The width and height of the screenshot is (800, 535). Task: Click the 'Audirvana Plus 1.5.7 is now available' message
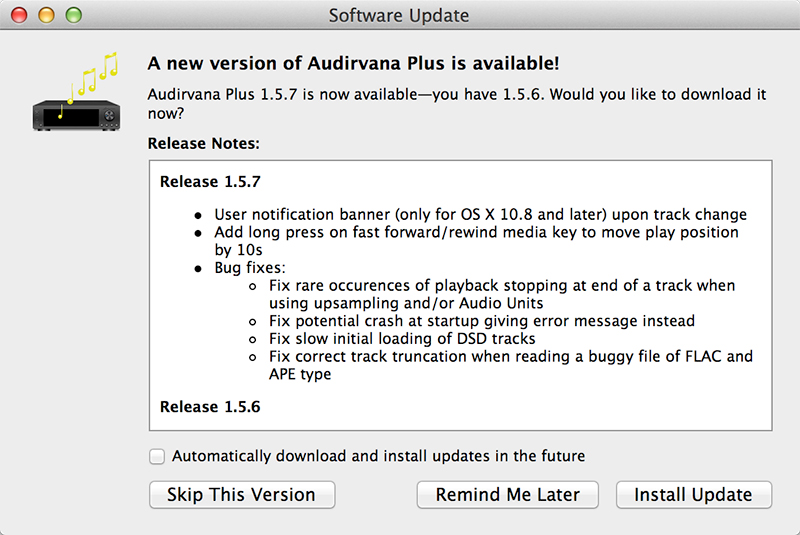point(457,104)
